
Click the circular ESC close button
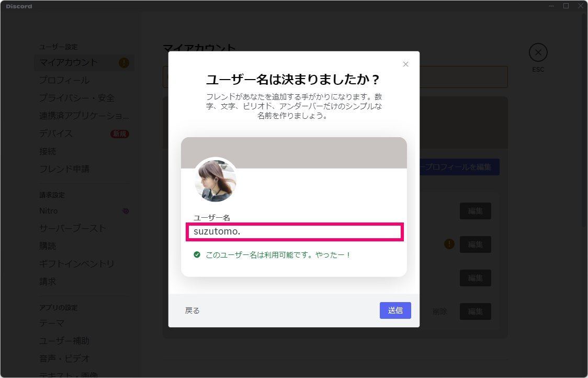(x=538, y=52)
